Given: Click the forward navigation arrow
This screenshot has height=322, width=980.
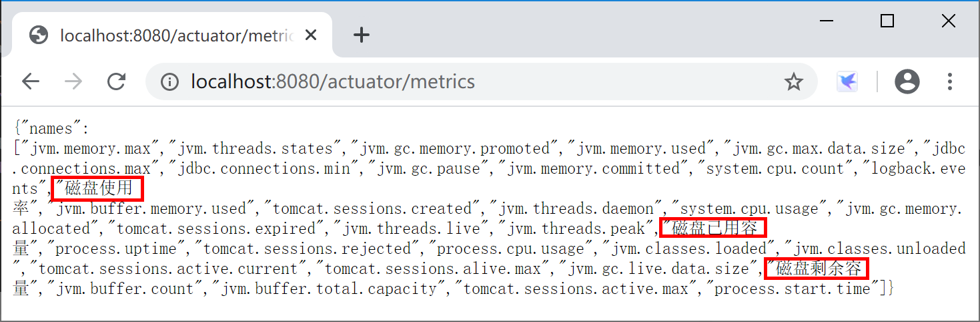Looking at the screenshot, I should [x=73, y=82].
